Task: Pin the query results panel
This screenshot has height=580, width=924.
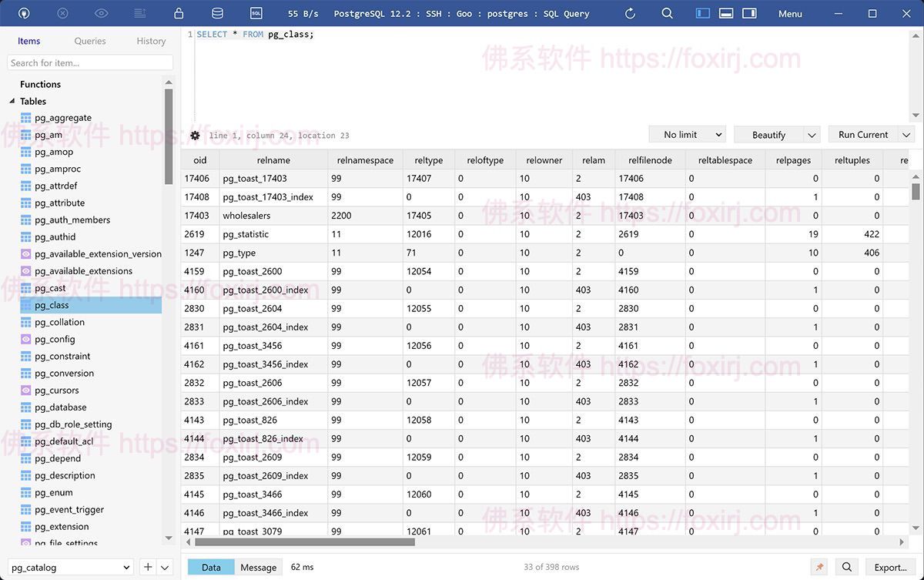Action: click(819, 566)
